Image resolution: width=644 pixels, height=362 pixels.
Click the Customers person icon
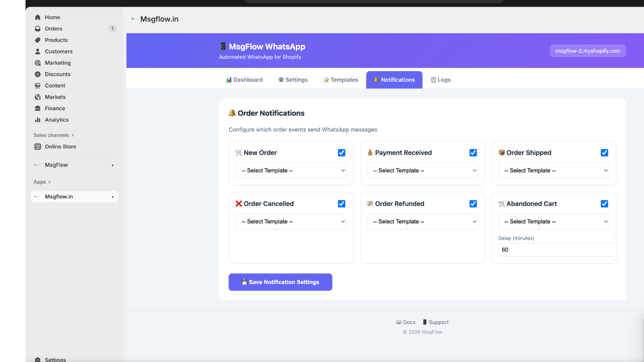[x=37, y=51]
